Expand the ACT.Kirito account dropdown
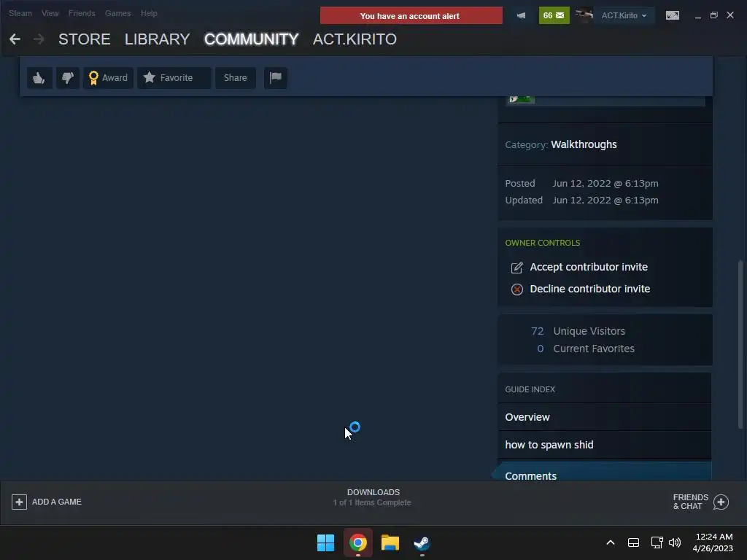Image resolution: width=747 pixels, height=560 pixels. click(624, 16)
